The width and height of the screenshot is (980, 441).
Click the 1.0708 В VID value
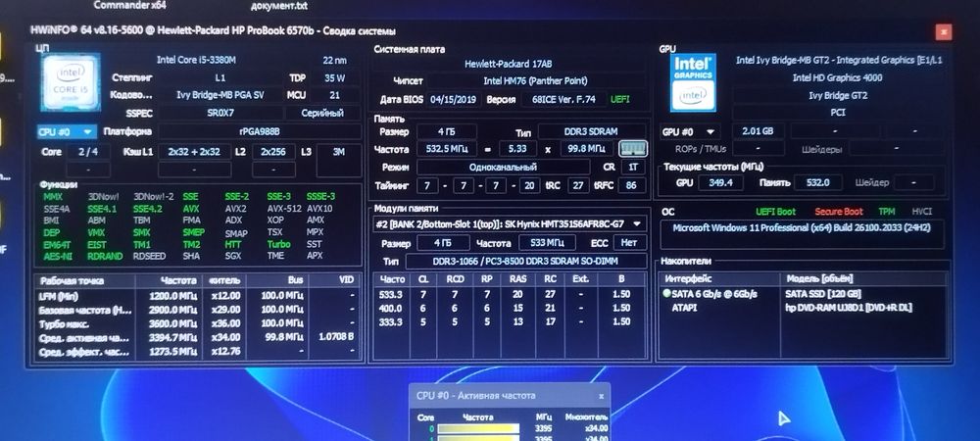click(x=335, y=338)
